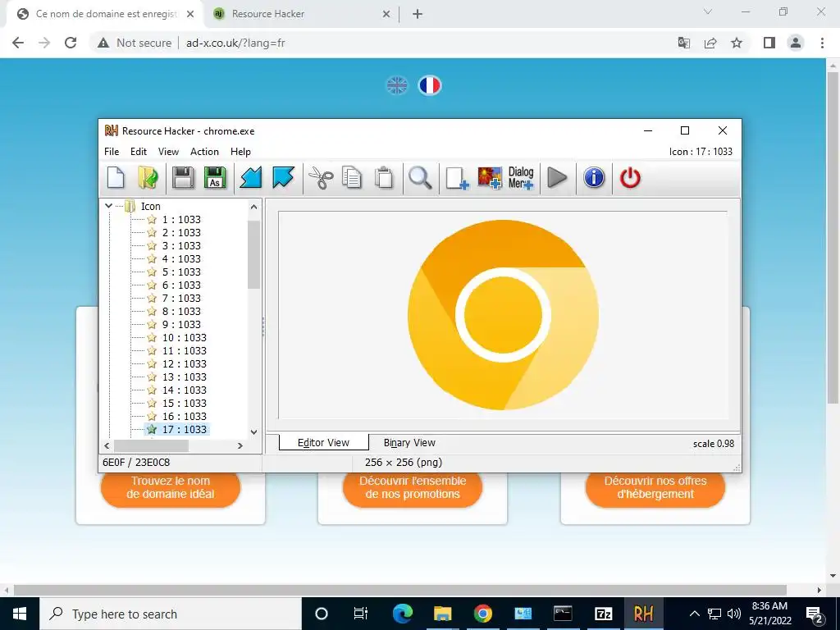The height and width of the screenshot is (630, 840).
Task: Click the address bar URL ad-x.co.uk
Action: [235, 43]
